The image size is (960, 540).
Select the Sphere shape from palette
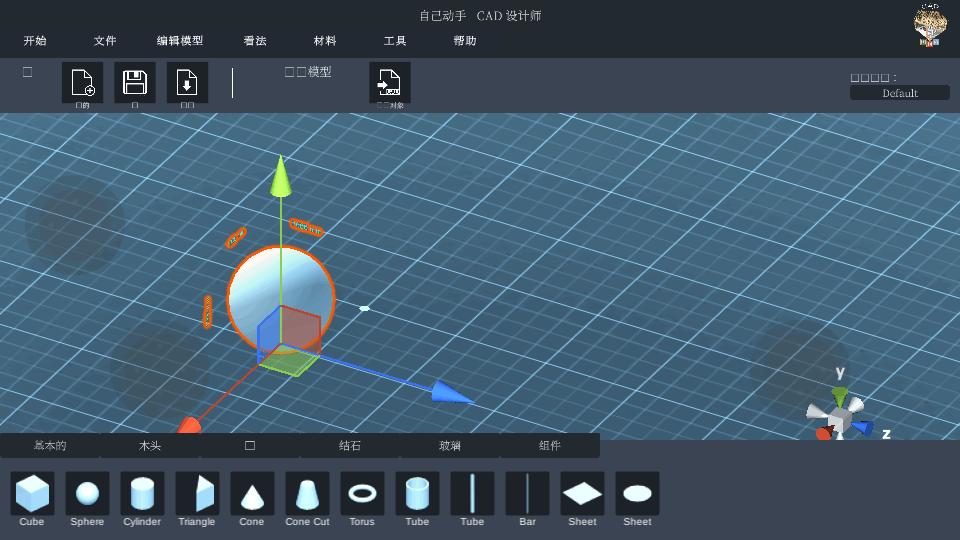click(87, 494)
